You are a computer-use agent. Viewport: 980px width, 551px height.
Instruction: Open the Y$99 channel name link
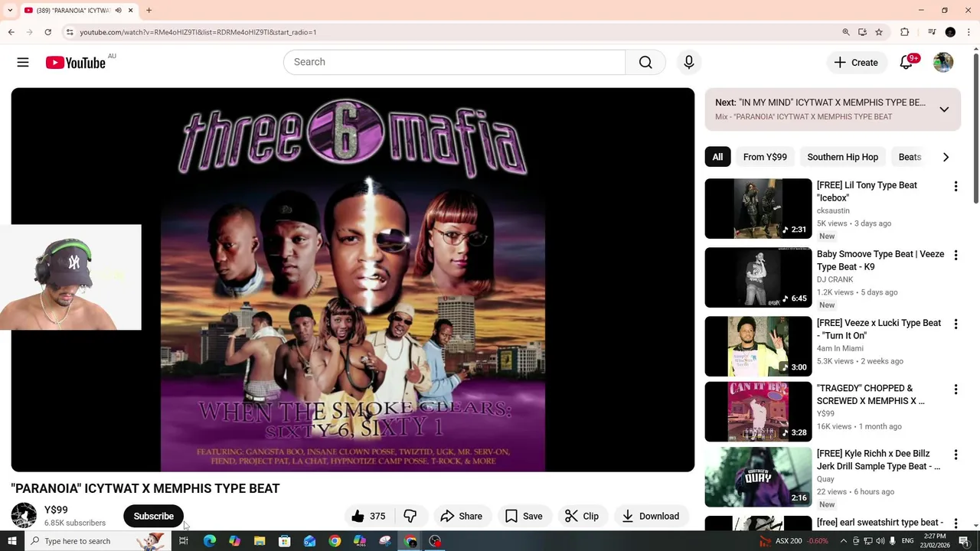[56, 510]
